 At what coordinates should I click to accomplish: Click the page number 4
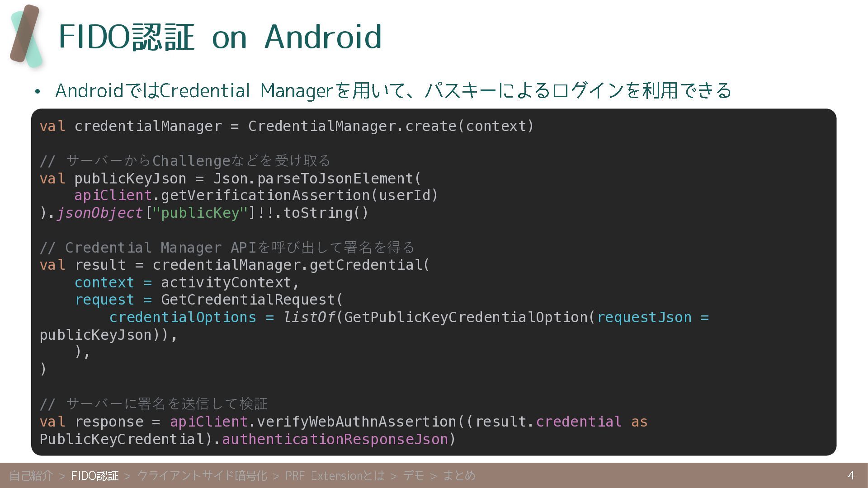tap(851, 475)
